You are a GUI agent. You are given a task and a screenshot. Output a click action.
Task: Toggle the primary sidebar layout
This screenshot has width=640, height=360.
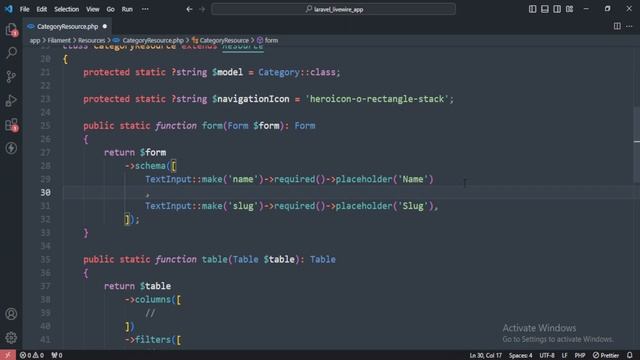(x=532, y=9)
